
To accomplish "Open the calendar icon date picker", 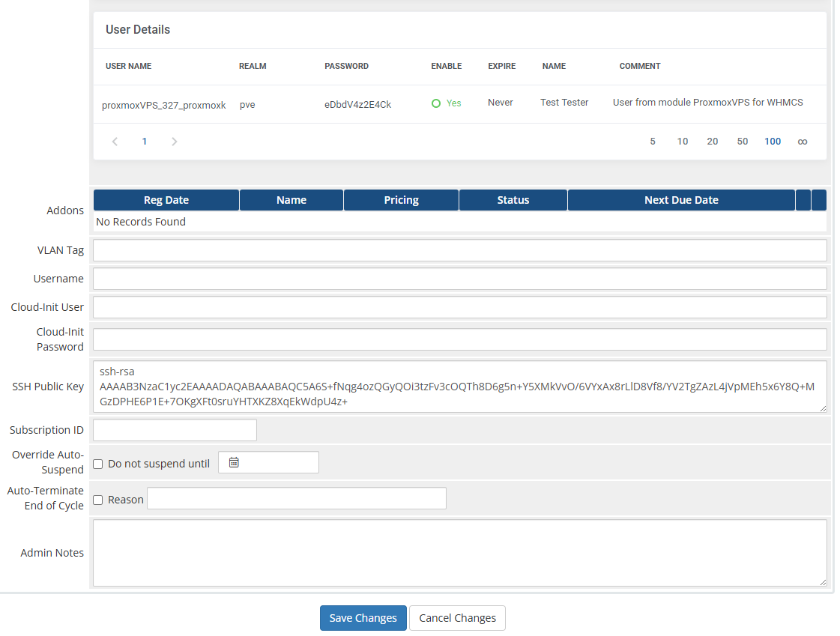I will [234, 462].
